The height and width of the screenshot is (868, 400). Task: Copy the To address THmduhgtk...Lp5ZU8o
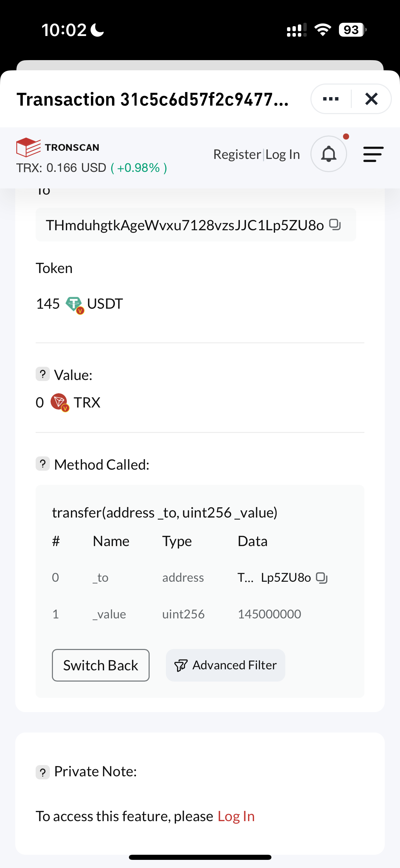click(x=335, y=224)
